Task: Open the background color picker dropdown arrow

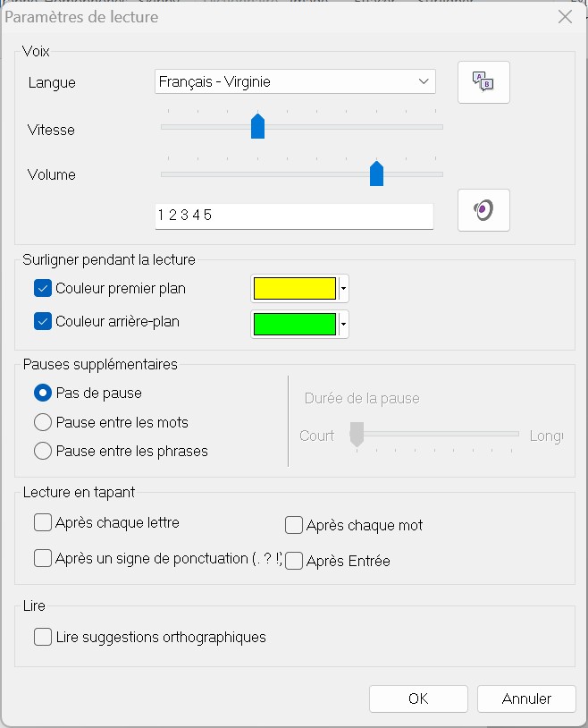Action: [342, 322]
